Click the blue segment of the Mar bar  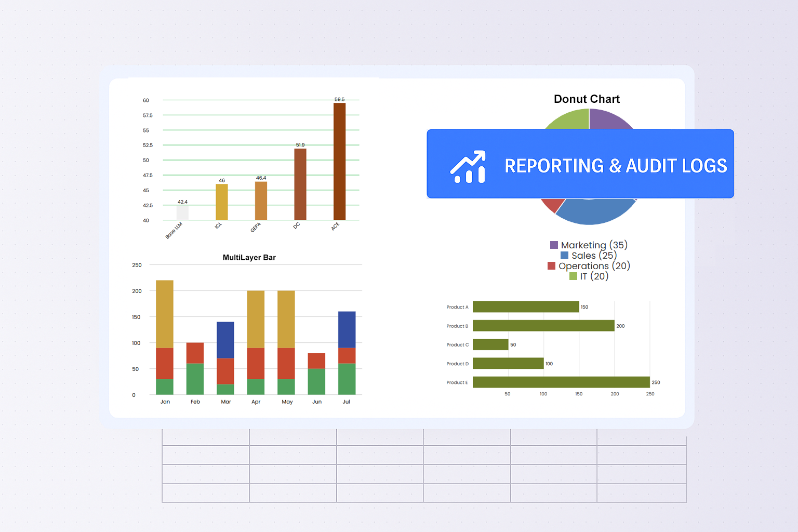click(225, 340)
